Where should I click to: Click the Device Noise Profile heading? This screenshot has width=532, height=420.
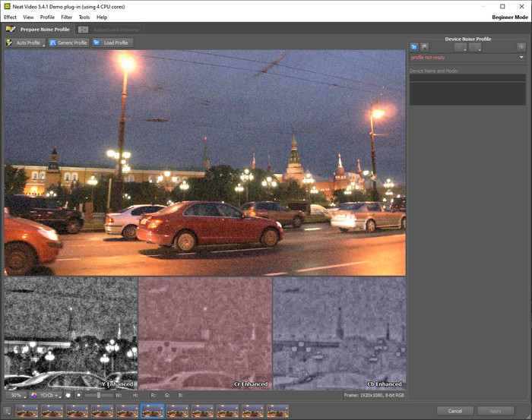[468, 39]
